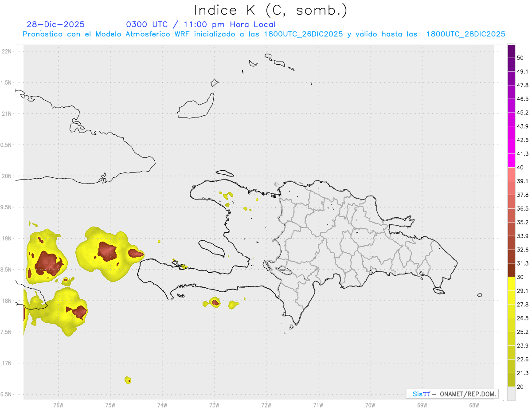Viewport: 532px width, 411px height.
Task: Click the colorbar value '49.1'
Action: (x=523, y=71)
